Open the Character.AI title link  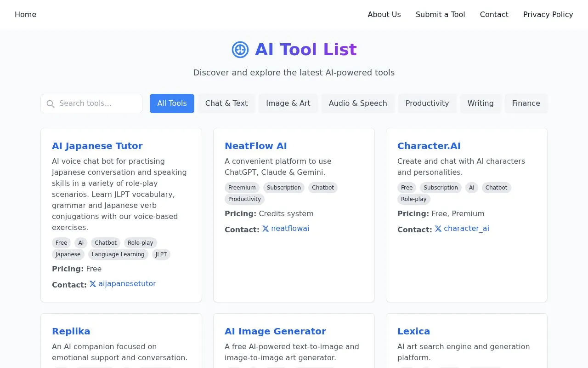[429, 146]
